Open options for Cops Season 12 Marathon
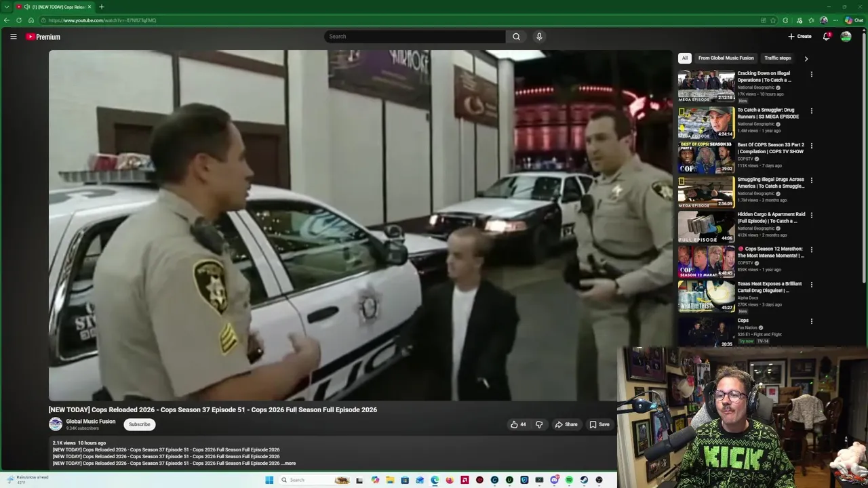 [x=811, y=249]
